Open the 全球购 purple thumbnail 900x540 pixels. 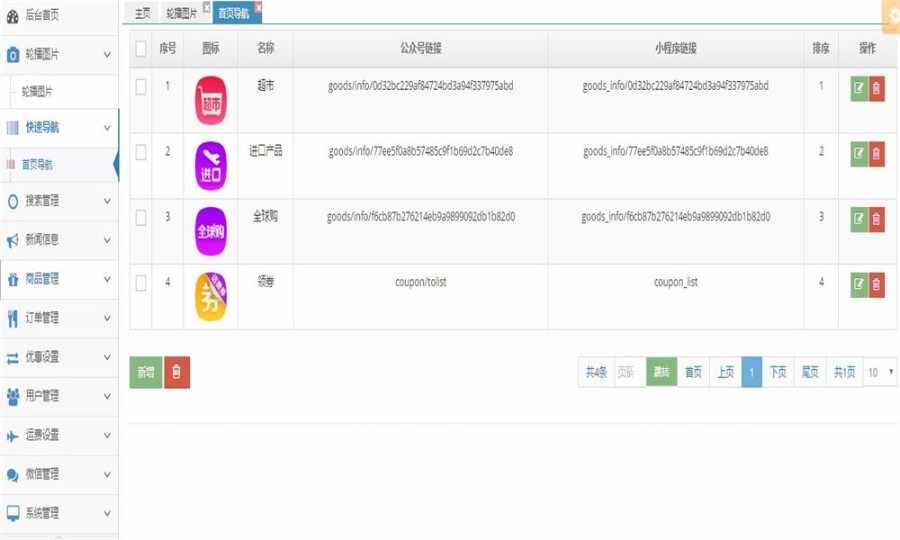point(211,231)
